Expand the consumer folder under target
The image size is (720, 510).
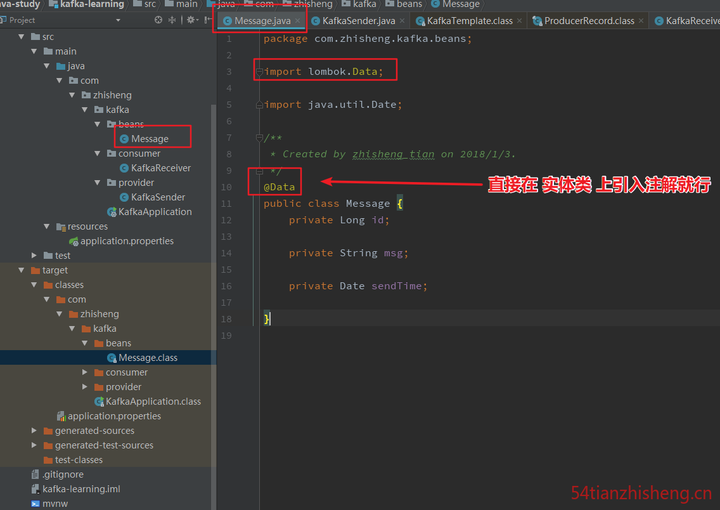coord(85,372)
